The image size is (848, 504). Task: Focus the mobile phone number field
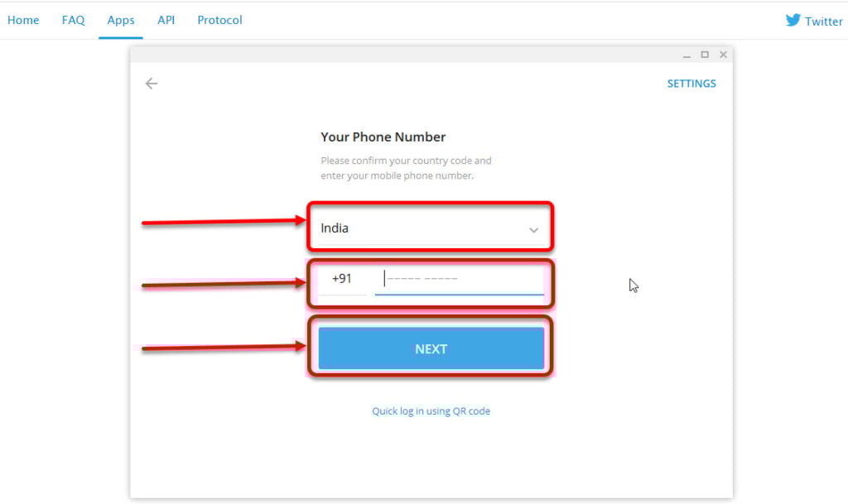click(x=459, y=279)
